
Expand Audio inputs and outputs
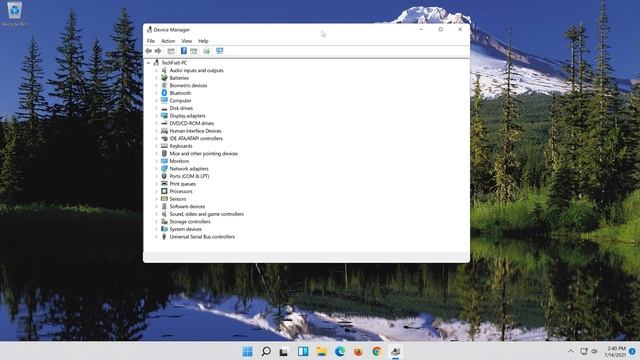(x=156, y=71)
